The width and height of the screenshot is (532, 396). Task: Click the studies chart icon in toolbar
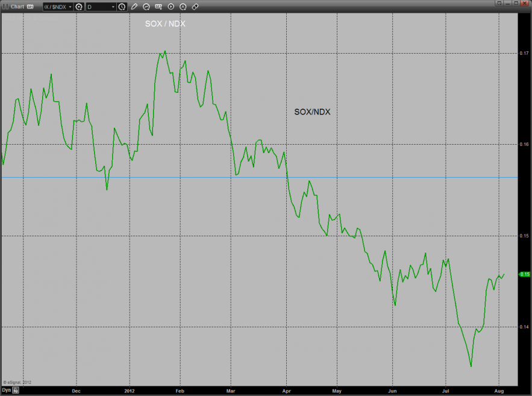[x=146, y=7]
